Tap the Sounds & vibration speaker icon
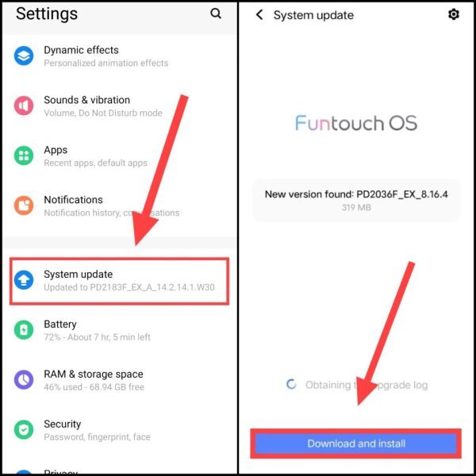The image size is (476, 476). pyautogui.click(x=24, y=106)
